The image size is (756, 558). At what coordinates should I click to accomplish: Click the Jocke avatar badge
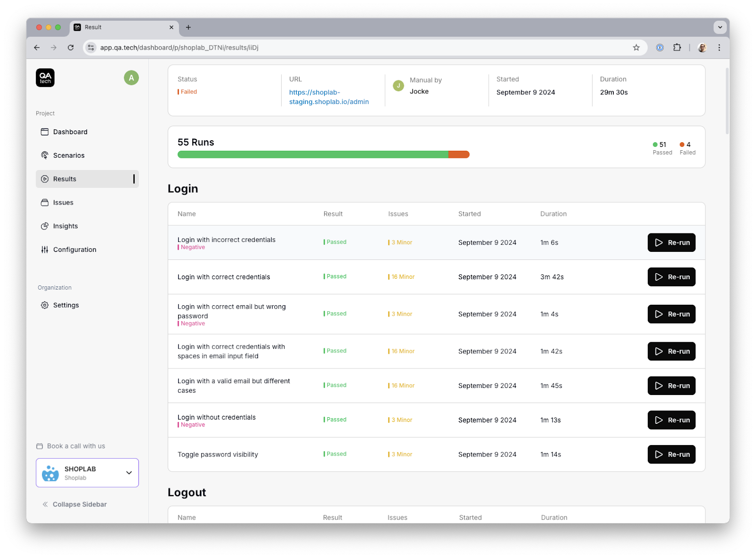point(398,86)
